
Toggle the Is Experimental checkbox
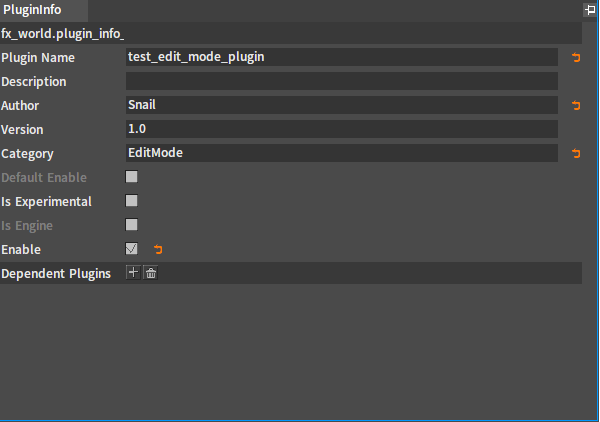(132, 201)
